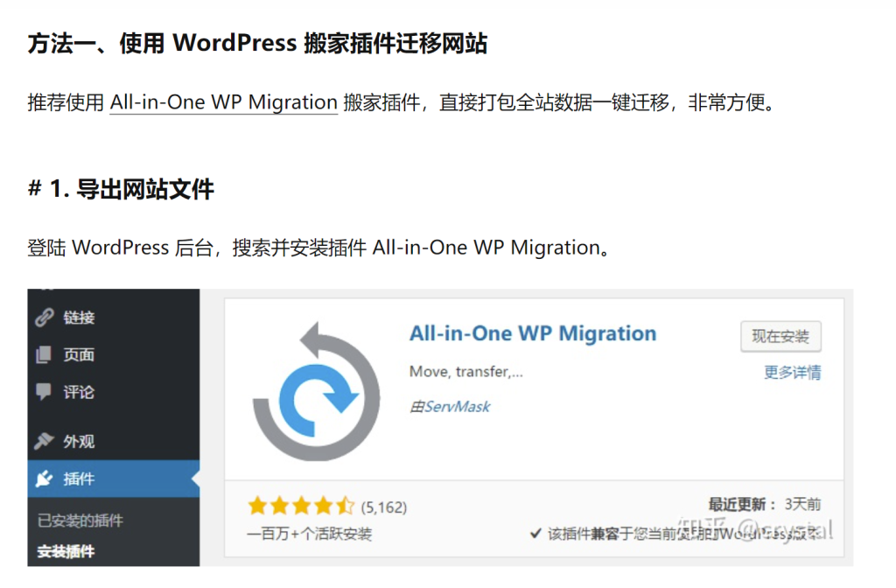Open 安装插件 submenu entry
Viewport: 896px width, 588px height.
click(66, 551)
